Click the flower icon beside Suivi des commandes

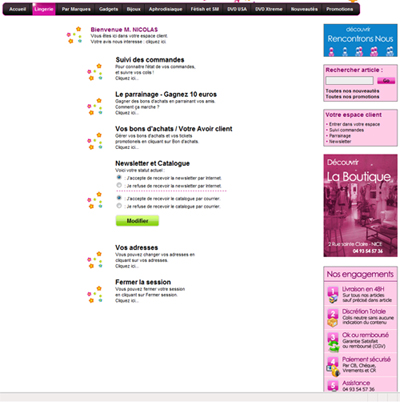[x=95, y=72]
